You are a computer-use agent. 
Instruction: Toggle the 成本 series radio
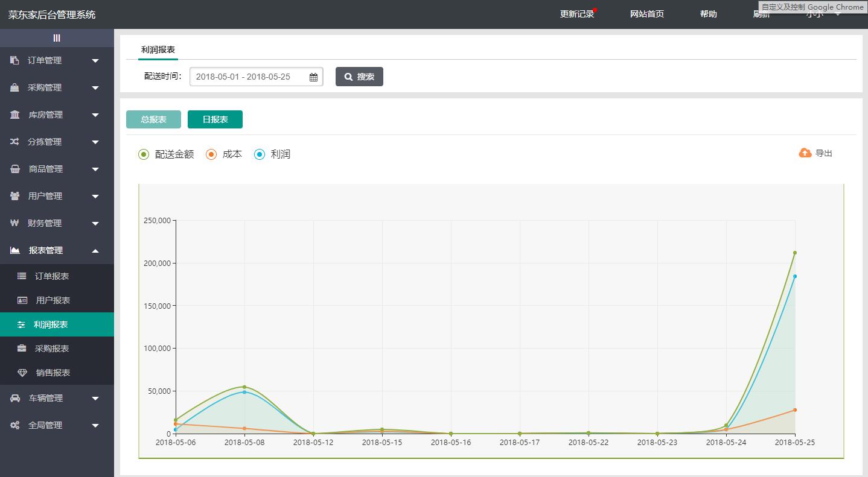point(211,154)
